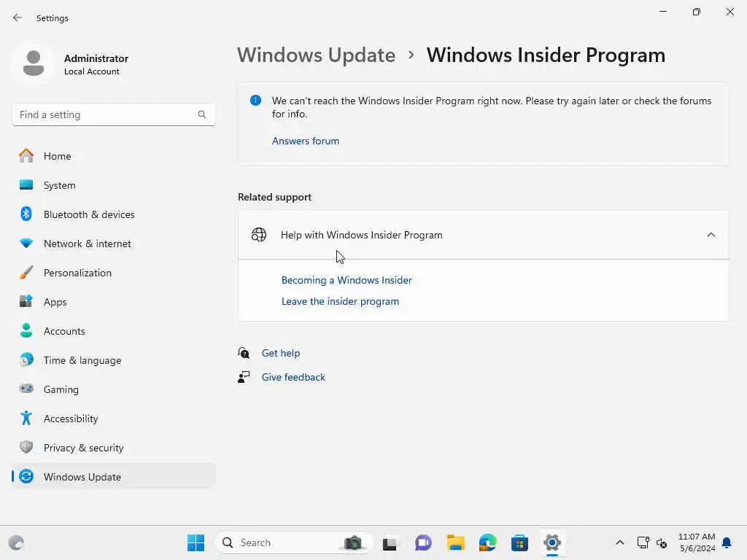Click the Time & language globe clock icon

[x=26, y=359]
